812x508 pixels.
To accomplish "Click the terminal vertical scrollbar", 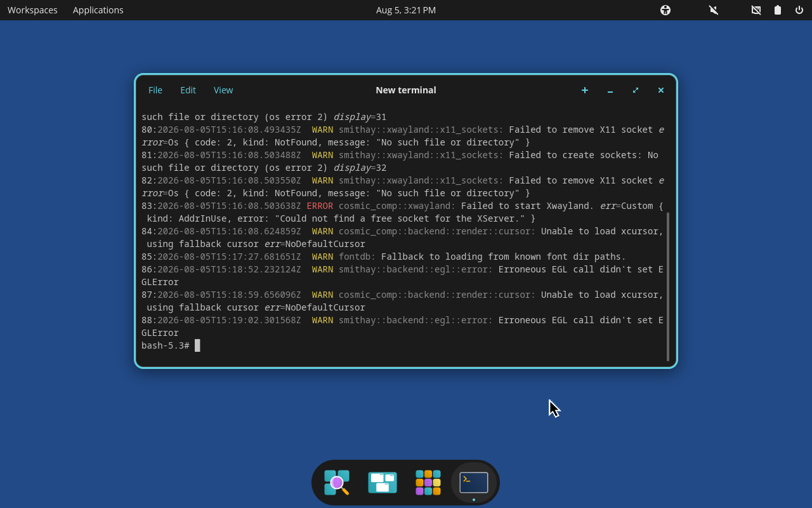I will (668, 286).
